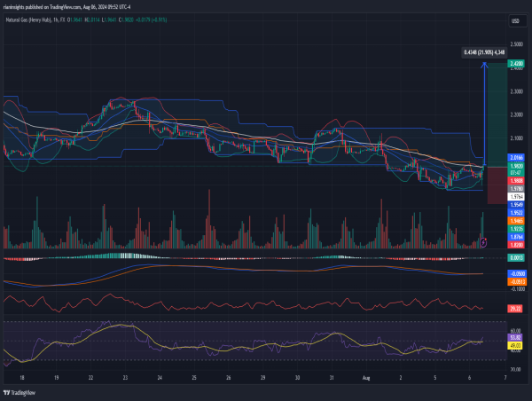Select the green long-position profit zone
The height and width of the screenshot is (401, 532).
[x=497, y=114]
